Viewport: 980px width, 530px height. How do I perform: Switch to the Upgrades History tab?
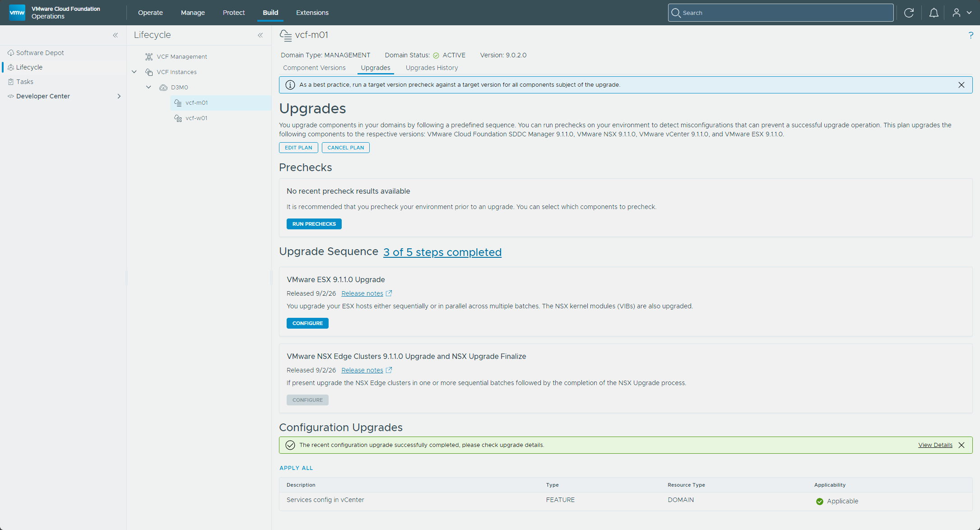click(432, 68)
